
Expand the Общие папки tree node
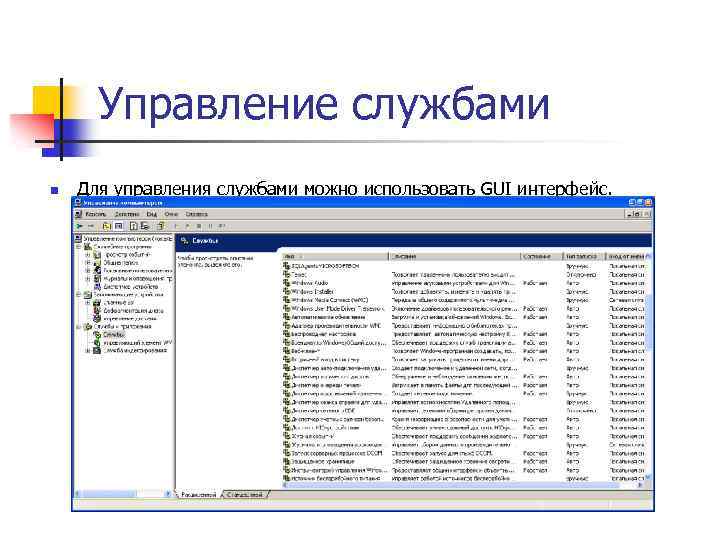click(88, 263)
